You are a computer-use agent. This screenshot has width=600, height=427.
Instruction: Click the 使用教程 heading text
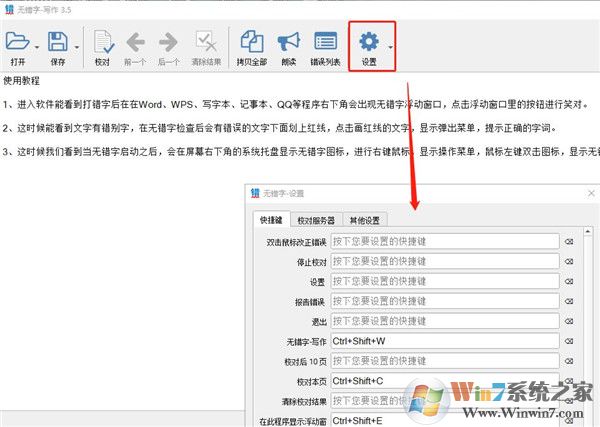pos(21,81)
